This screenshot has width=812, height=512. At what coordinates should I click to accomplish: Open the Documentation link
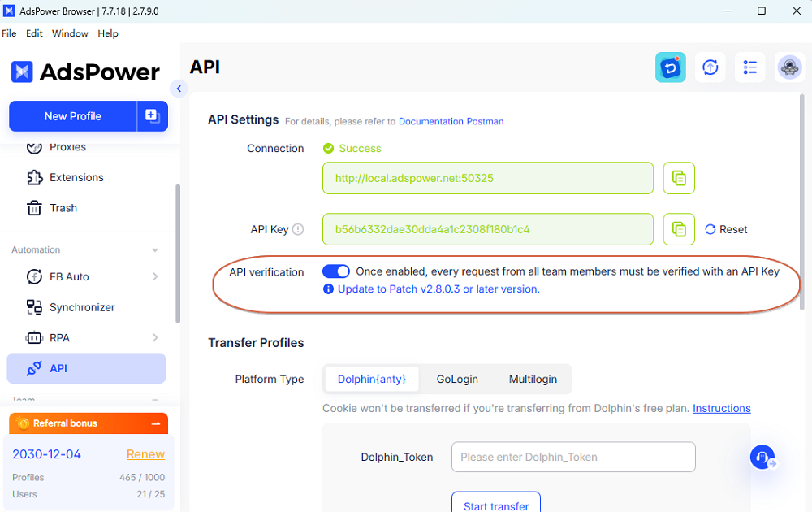[430, 122]
